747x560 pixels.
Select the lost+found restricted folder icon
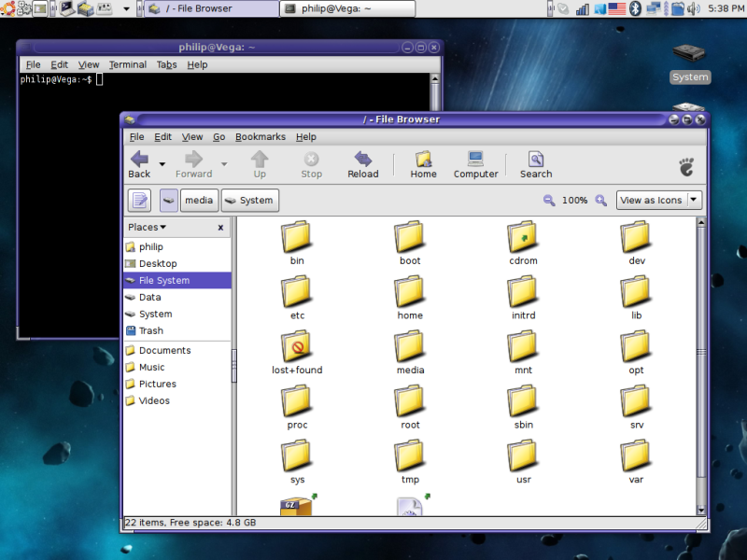tap(296, 345)
